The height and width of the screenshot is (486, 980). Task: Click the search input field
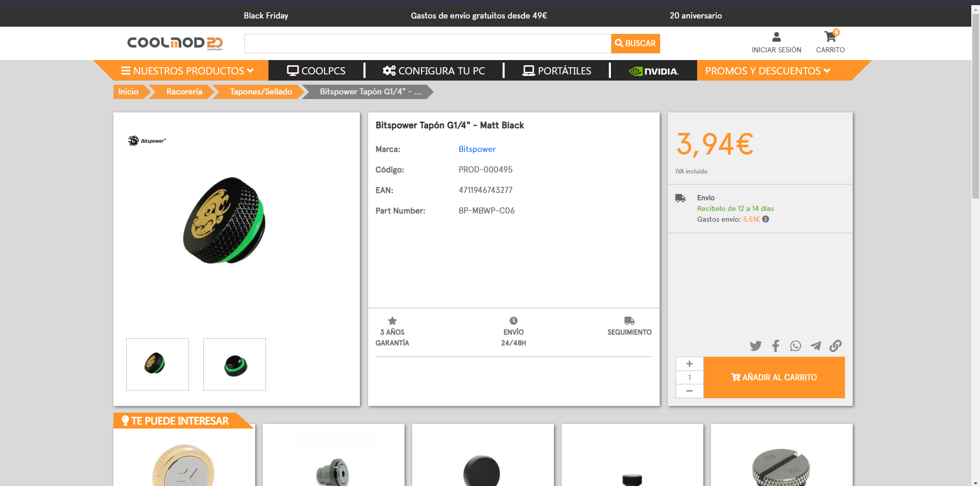tap(427, 44)
